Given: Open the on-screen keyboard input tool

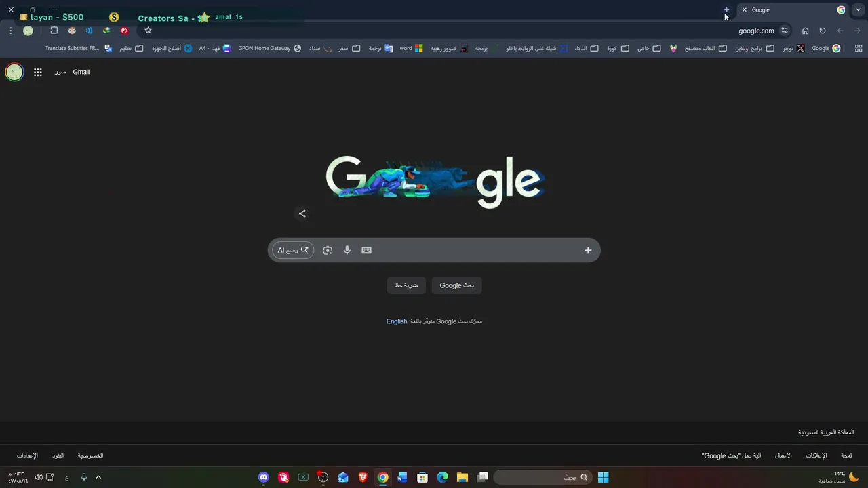Looking at the screenshot, I should pyautogui.click(x=366, y=250).
